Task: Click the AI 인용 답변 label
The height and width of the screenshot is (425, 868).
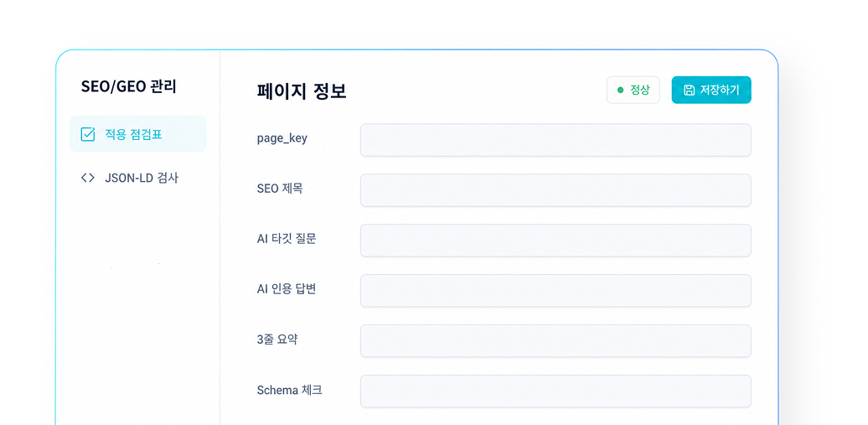Action: point(287,289)
